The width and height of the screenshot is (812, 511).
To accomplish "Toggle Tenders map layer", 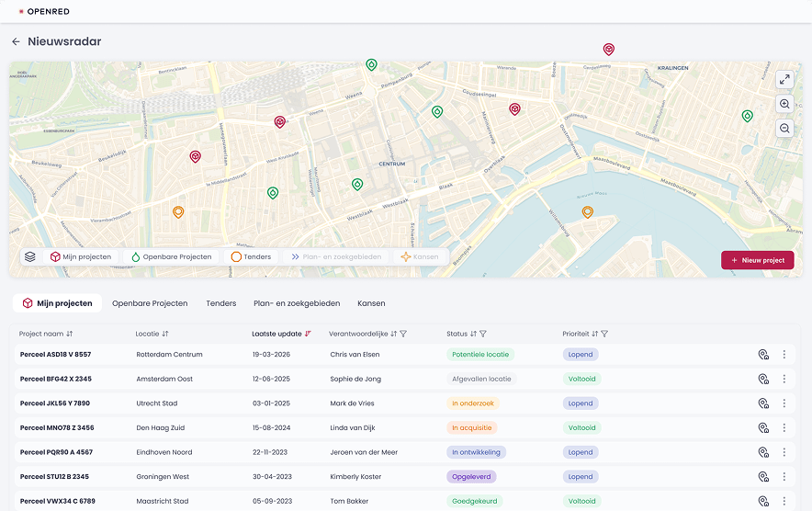I will (251, 256).
